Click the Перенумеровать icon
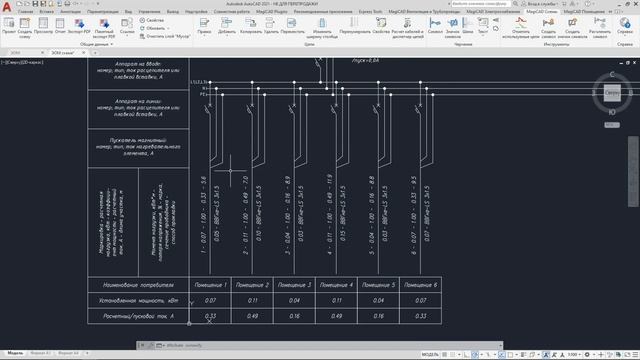The image size is (640, 360). point(355,25)
